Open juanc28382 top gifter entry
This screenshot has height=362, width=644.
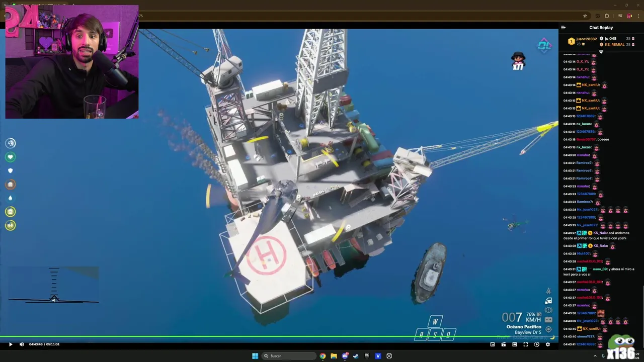(x=582, y=41)
